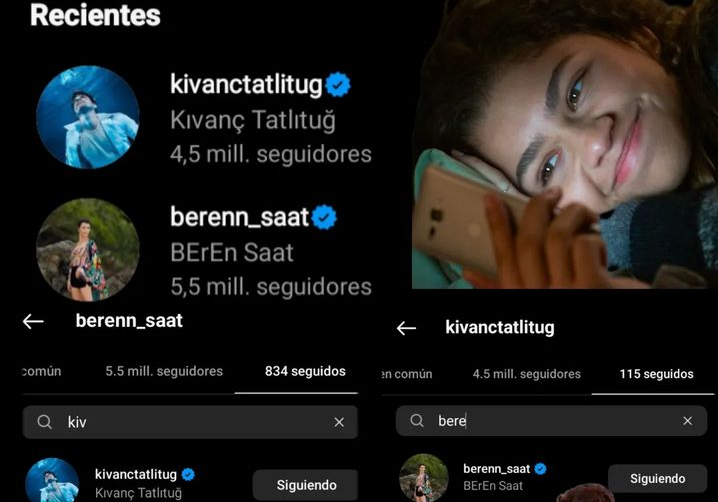Tap the magnifier icon in 'kiv' search

click(x=44, y=422)
